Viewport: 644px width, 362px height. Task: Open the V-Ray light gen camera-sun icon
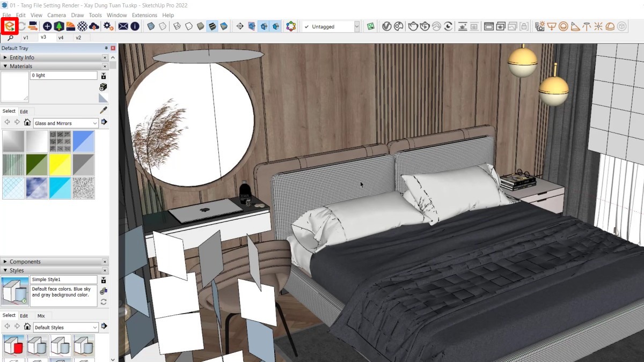coord(540,26)
